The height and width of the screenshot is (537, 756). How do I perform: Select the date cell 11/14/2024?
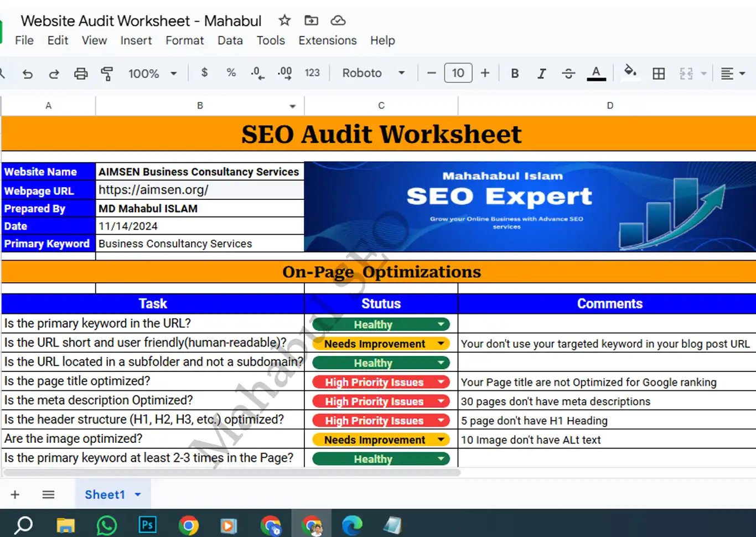[200, 226]
